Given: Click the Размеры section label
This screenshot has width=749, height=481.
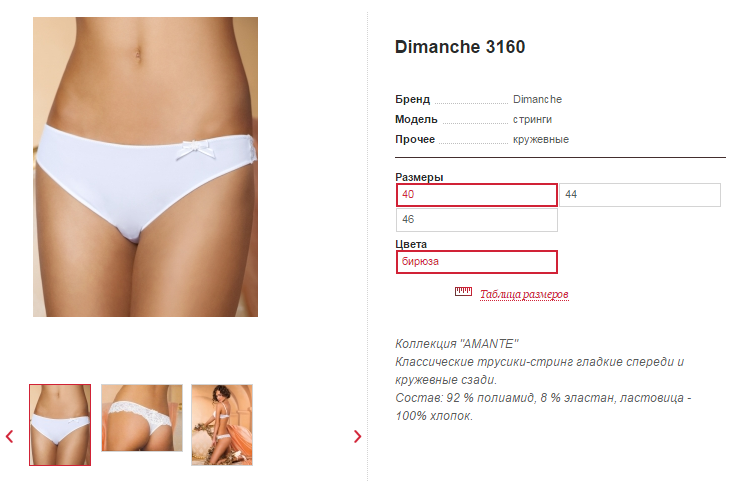Looking at the screenshot, I should [x=419, y=177].
